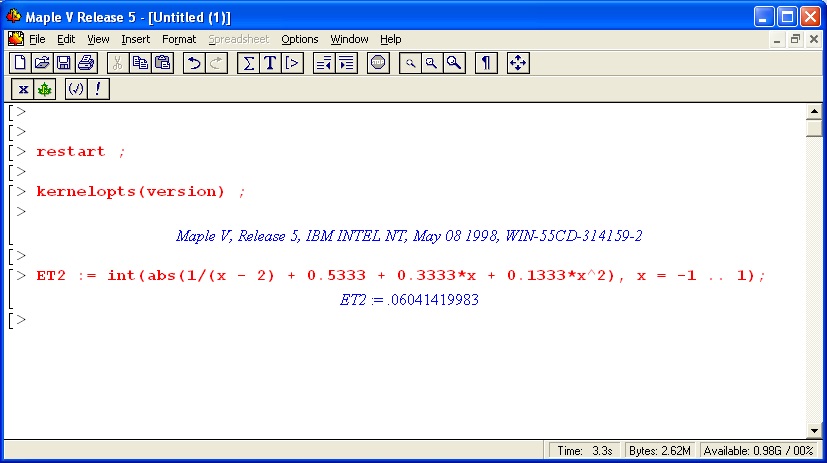This screenshot has height=463, width=827.
Task: Toggle nonprinting characters paragraph icon
Action: tap(486, 63)
